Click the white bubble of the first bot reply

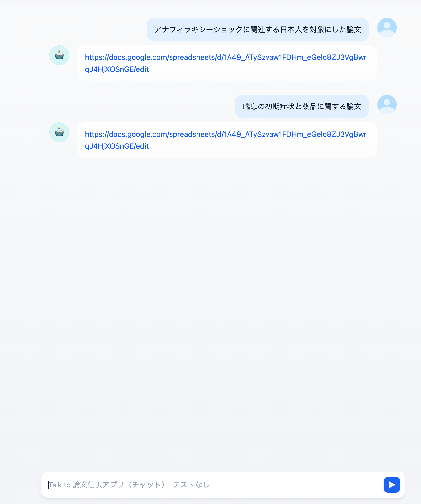pyautogui.click(x=227, y=63)
